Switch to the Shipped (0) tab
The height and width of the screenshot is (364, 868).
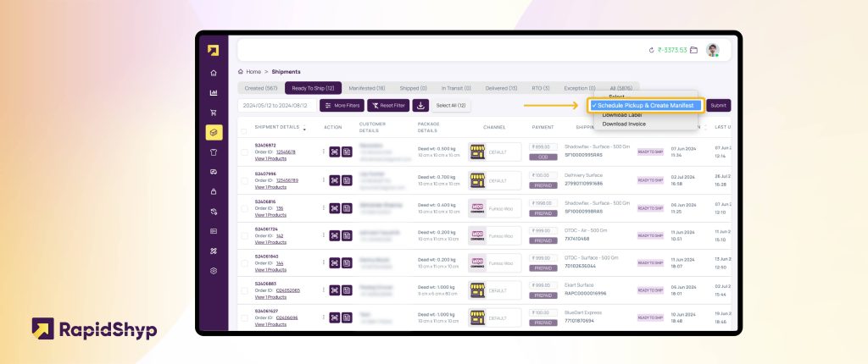coord(413,88)
